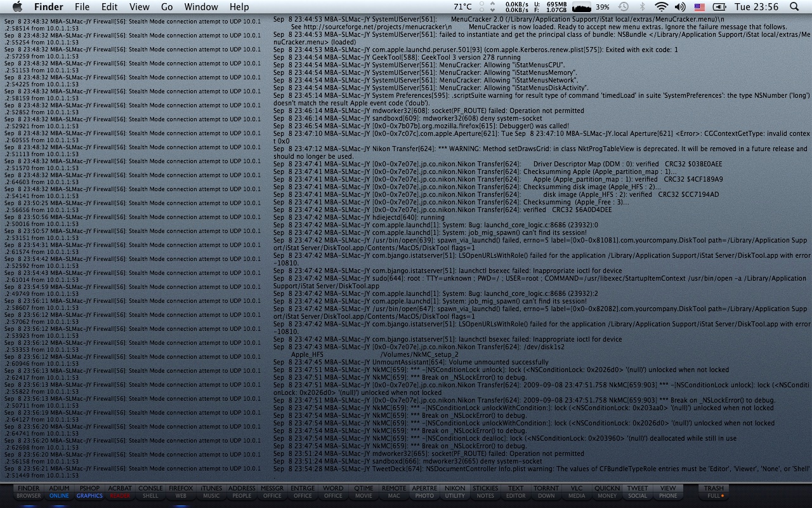Open the volume control menu
Viewport: 812px width, 508px height.
coord(680,7)
